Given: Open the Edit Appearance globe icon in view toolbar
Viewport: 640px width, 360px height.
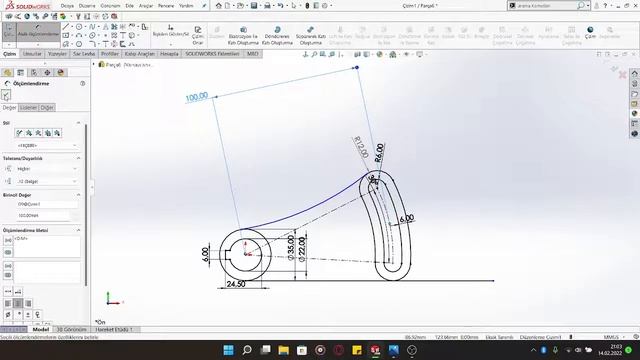Looking at the screenshot, I should pos(380,54).
